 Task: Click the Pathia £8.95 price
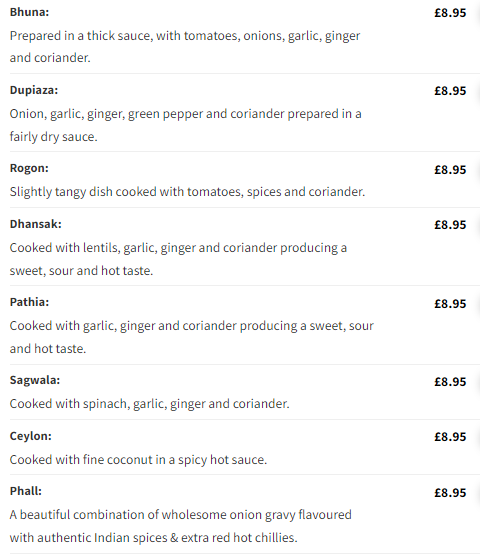(x=450, y=304)
